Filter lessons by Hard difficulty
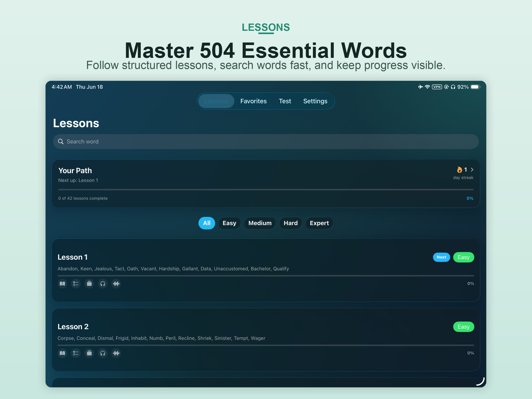The image size is (532, 399). point(291,223)
